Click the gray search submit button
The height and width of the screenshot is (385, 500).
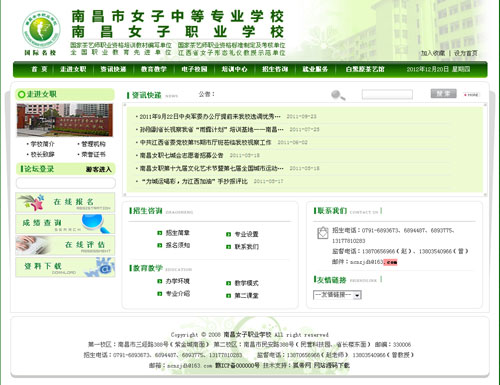(x=443, y=94)
